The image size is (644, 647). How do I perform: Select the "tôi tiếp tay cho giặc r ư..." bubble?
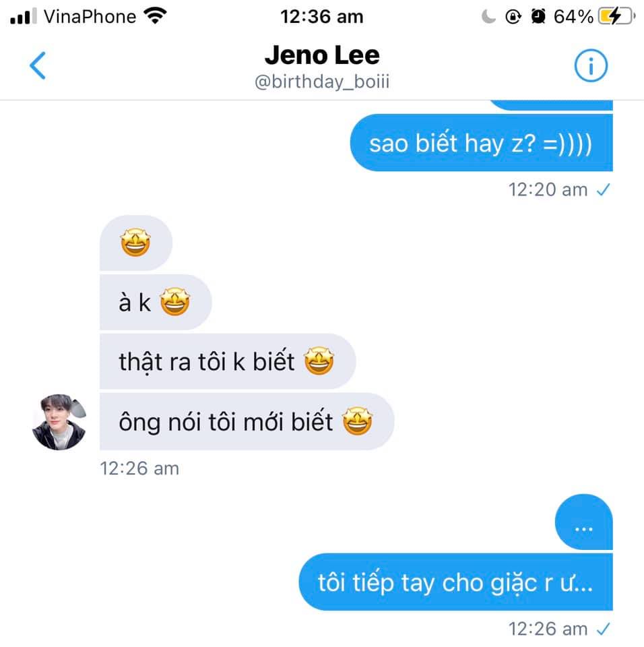[x=455, y=582]
